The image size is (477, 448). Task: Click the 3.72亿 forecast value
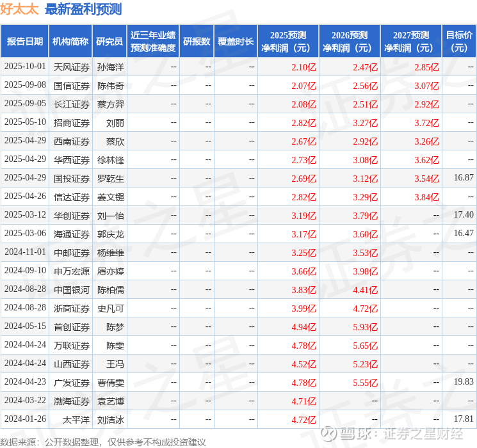(x=427, y=123)
